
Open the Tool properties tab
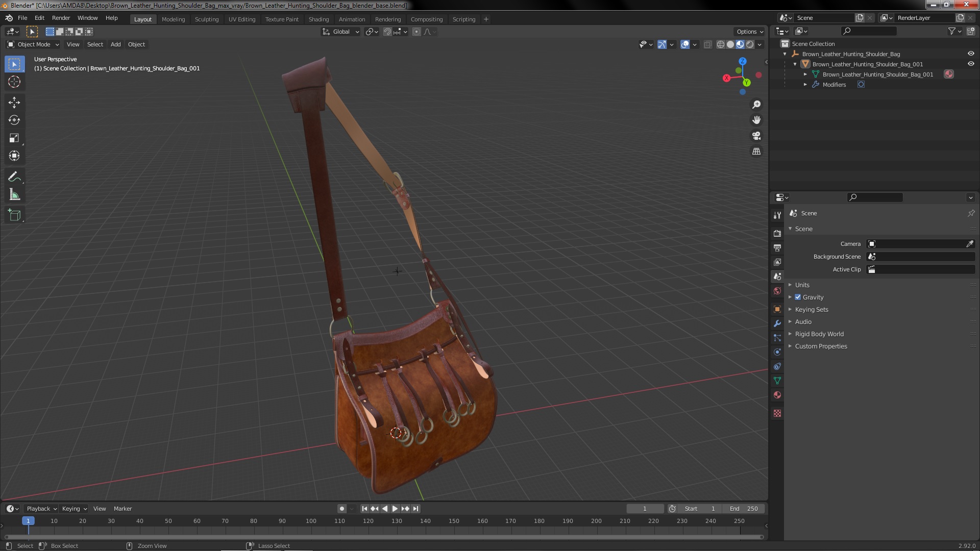click(x=777, y=215)
